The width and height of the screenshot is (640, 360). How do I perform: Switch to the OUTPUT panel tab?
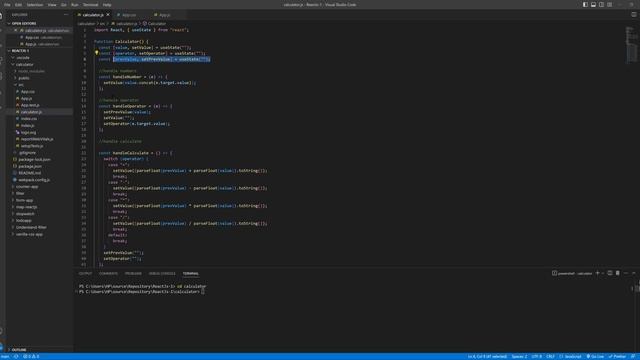[x=85, y=273]
